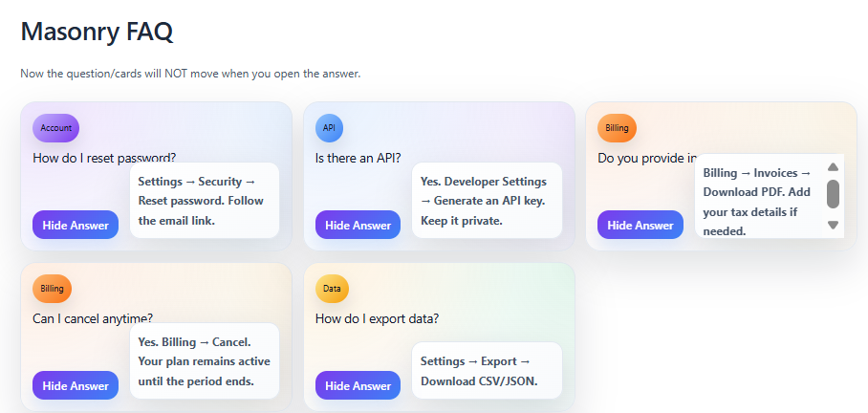This screenshot has width=868, height=413.
Task: Click the "Settings → Export" answer box
Action: (x=488, y=371)
